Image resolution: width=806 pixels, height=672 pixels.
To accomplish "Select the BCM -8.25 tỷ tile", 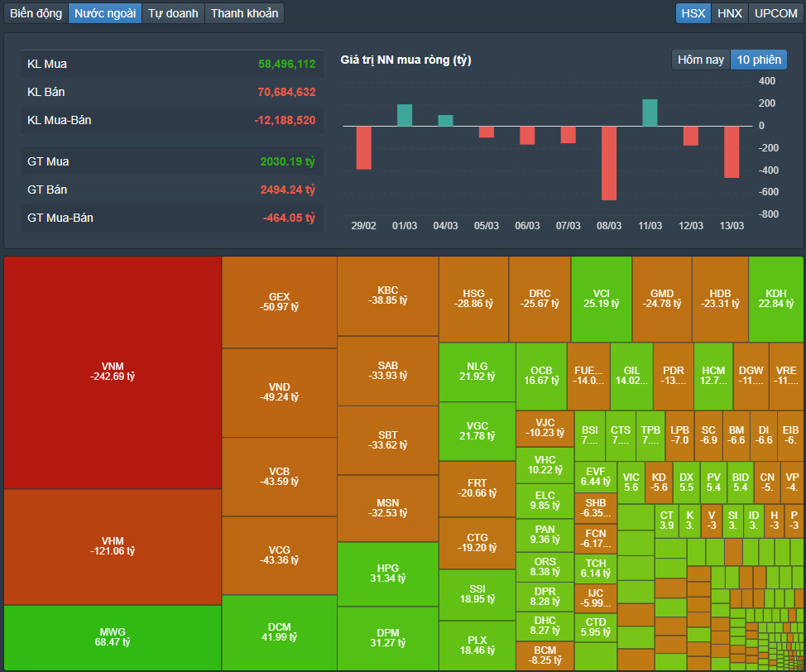I will [x=545, y=655].
